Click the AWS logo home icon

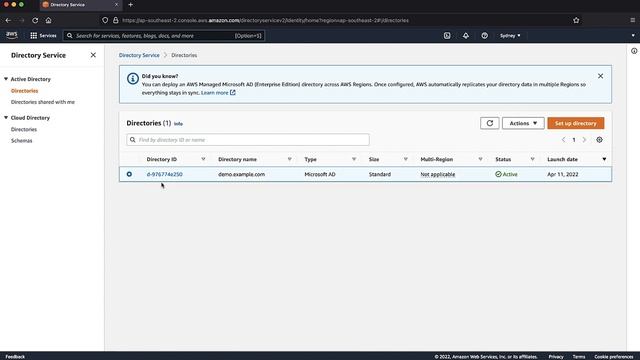(12, 36)
